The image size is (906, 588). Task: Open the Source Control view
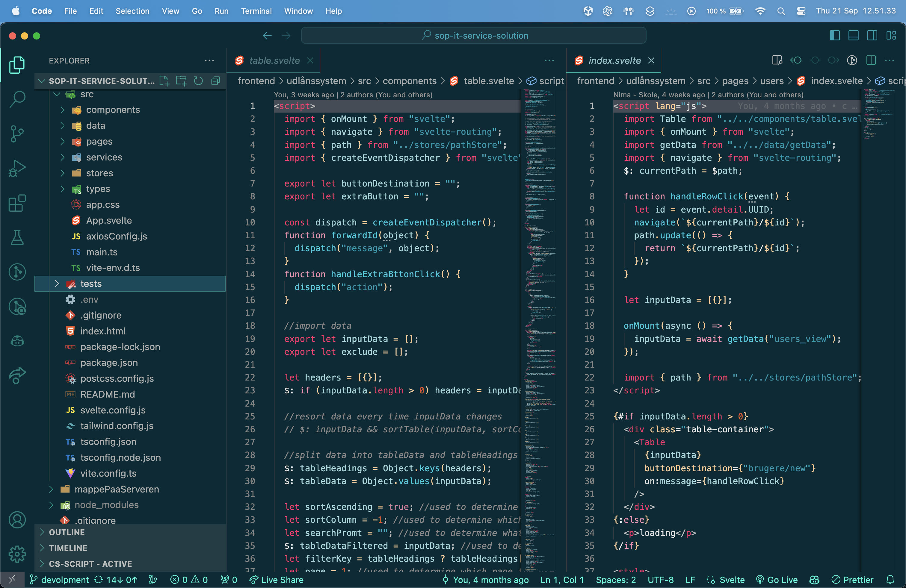[x=17, y=134]
